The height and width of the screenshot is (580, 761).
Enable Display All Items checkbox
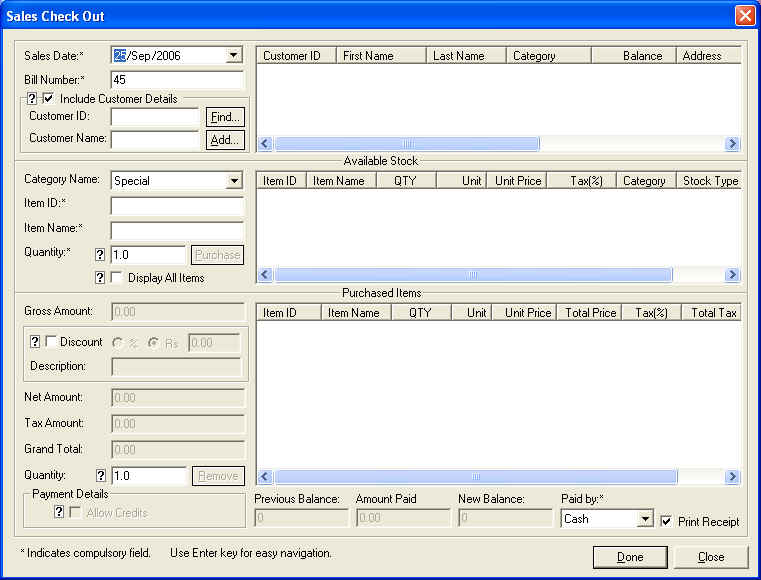coord(116,277)
